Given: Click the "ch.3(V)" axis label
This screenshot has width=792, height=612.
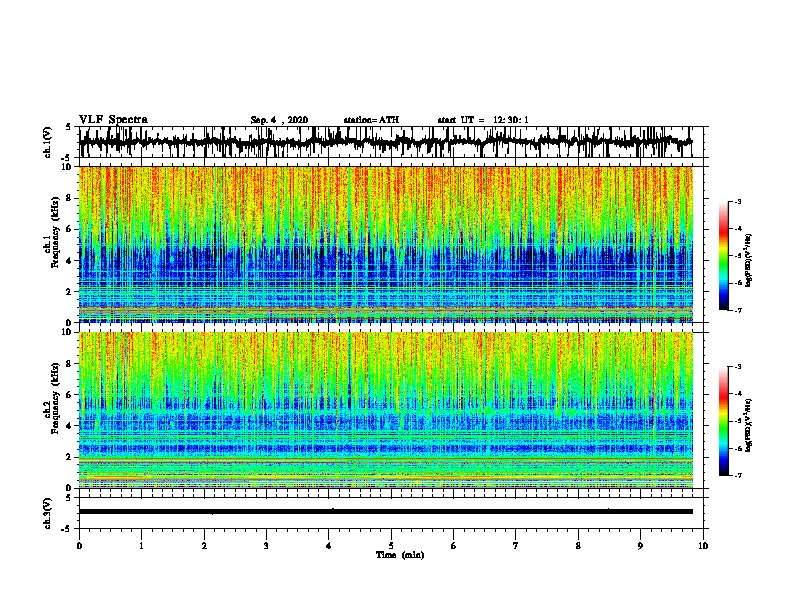Looking at the screenshot, I should (48, 514).
